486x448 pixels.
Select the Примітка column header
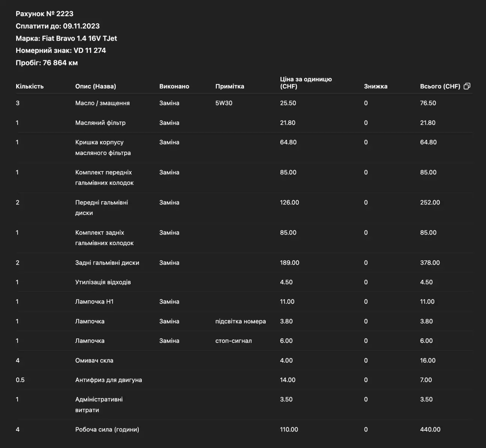coord(229,86)
